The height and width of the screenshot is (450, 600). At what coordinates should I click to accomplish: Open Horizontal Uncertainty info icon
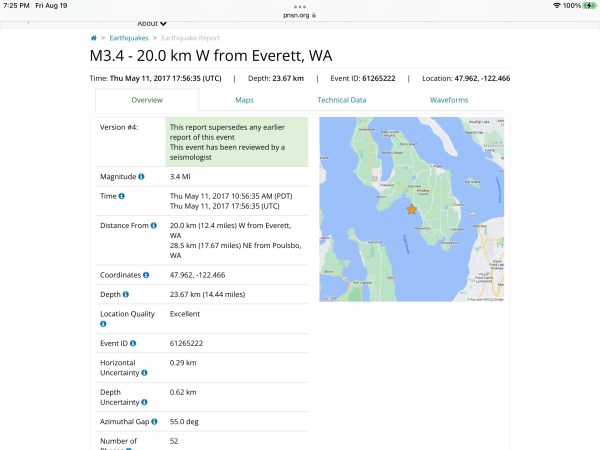pyautogui.click(x=144, y=373)
